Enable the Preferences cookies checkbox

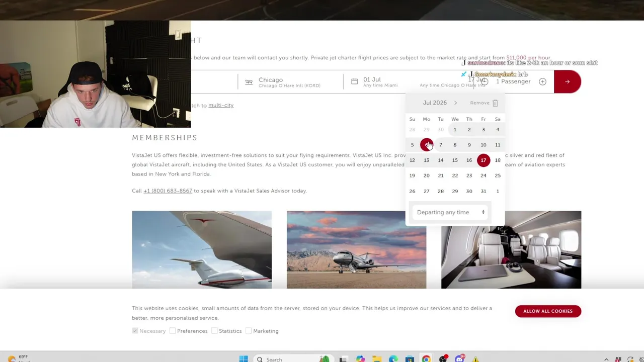[173, 331]
